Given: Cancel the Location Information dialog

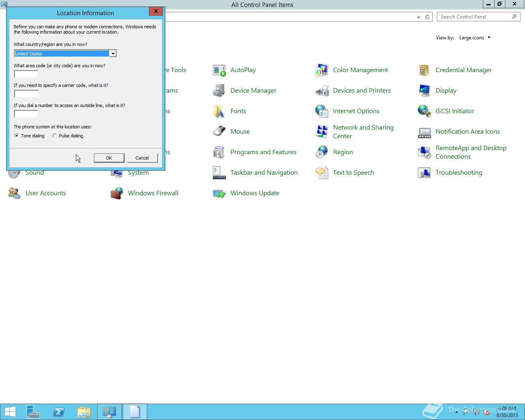Looking at the screenshot, I should [142, 158].
